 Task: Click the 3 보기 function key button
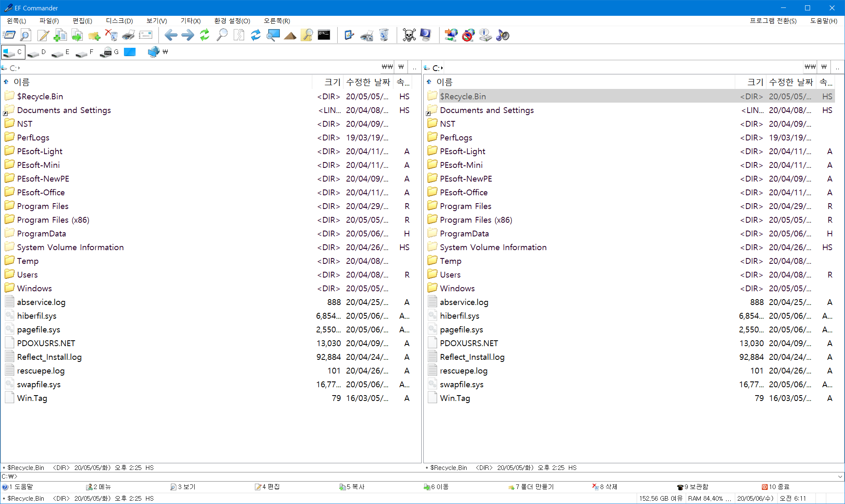pyautogui.click(x=183, y=487)
